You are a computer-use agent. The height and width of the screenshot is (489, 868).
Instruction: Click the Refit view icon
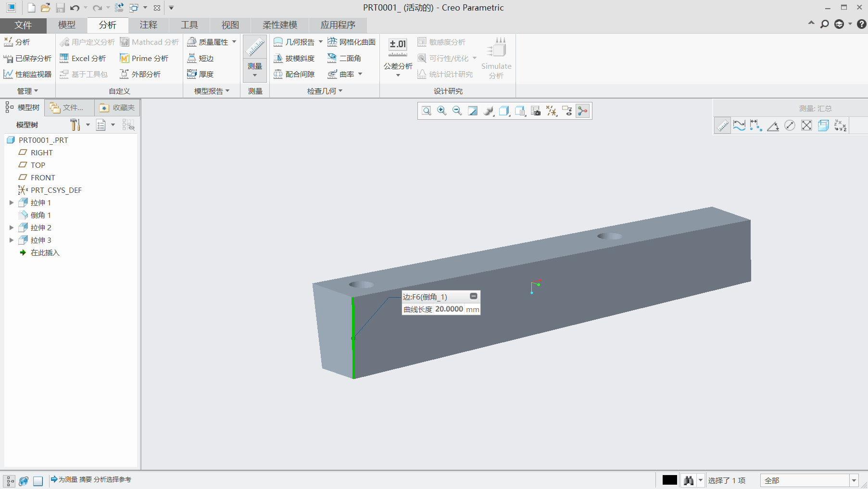point(426,111)
